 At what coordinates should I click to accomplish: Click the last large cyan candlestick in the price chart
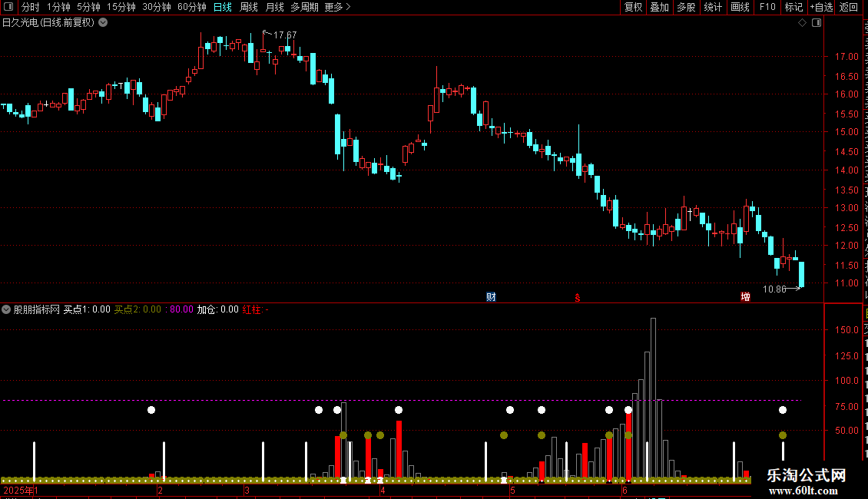point(801,274)
